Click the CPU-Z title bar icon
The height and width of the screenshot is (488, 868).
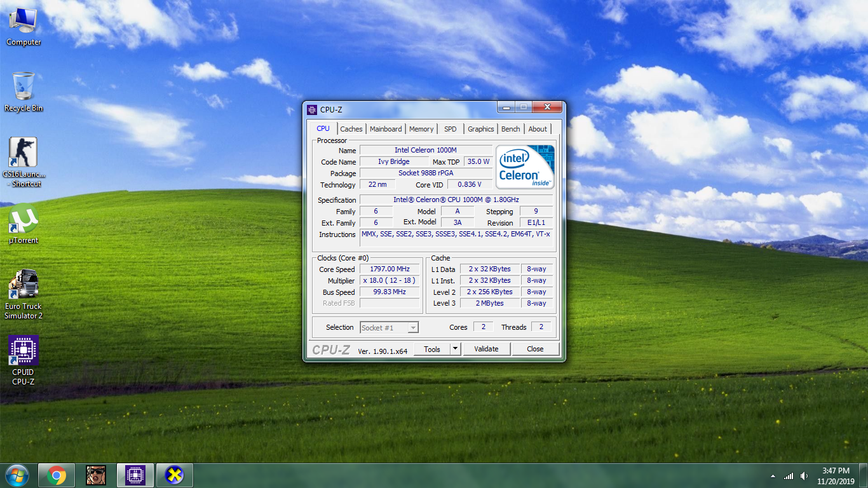(312, 110)
